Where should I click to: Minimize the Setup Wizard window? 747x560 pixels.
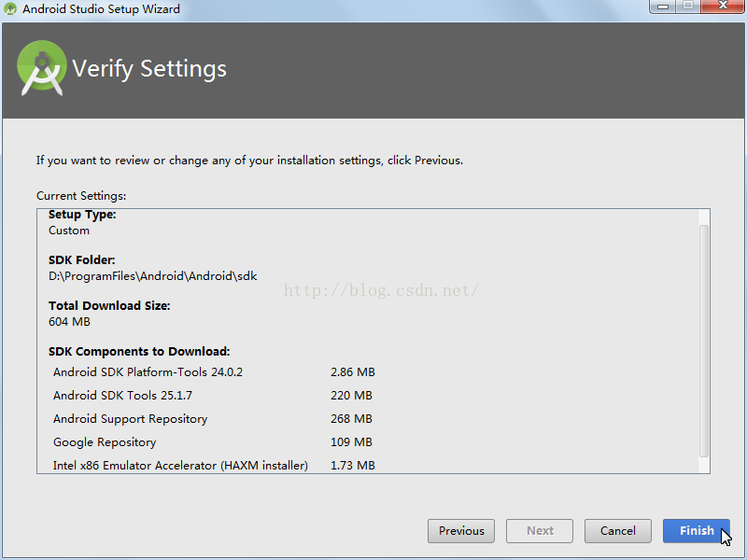[663, 7]
